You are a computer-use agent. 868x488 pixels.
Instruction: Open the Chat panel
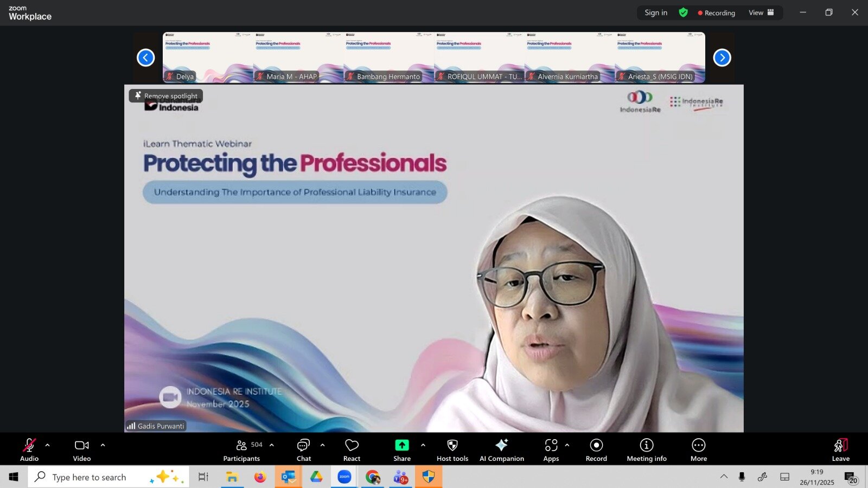coord(303,450)
